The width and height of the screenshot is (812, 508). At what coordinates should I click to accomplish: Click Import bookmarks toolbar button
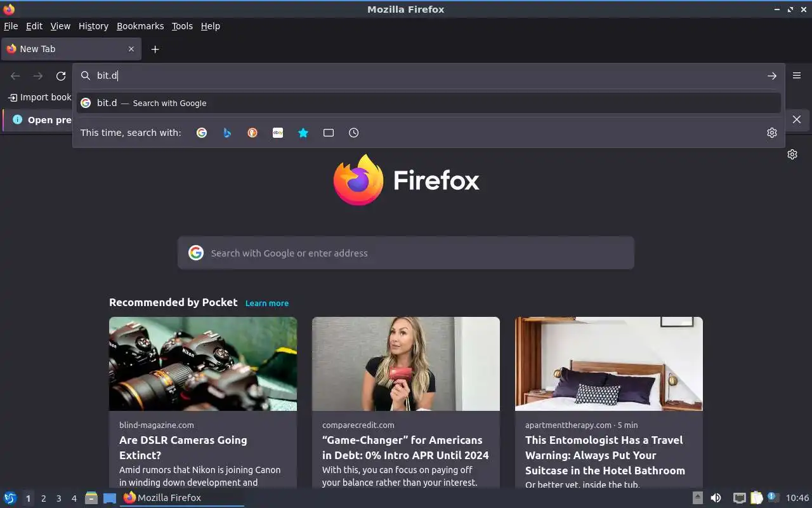(39, 97)
